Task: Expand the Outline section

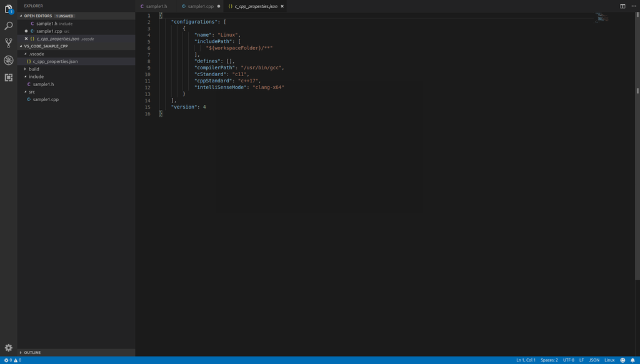Action: coord(76,352)
